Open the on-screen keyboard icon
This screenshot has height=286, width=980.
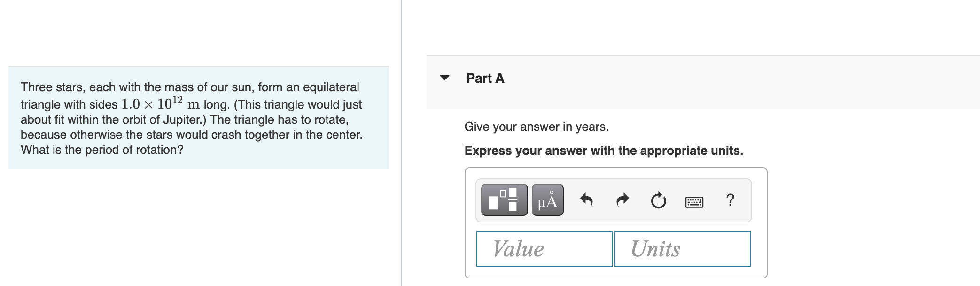694,201
